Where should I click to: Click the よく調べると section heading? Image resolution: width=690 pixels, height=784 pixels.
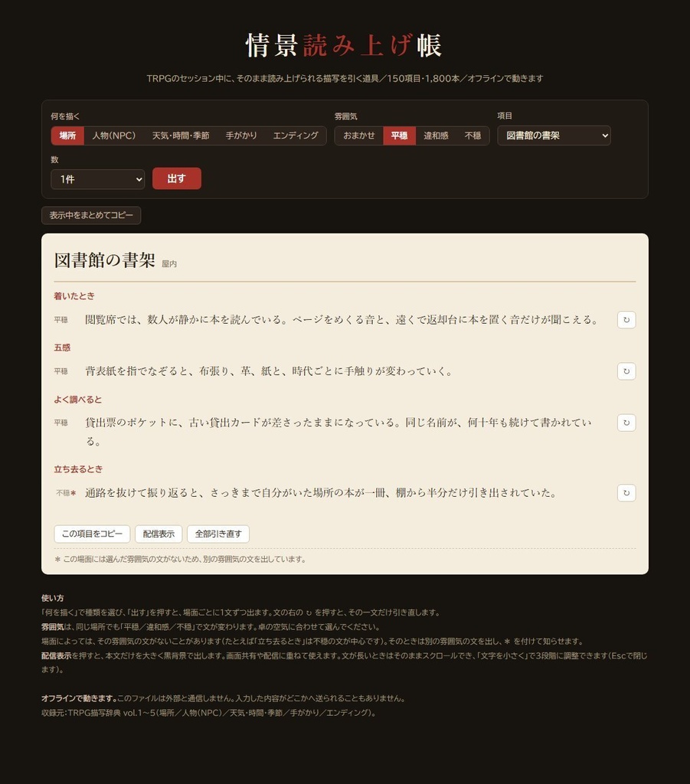77,400
